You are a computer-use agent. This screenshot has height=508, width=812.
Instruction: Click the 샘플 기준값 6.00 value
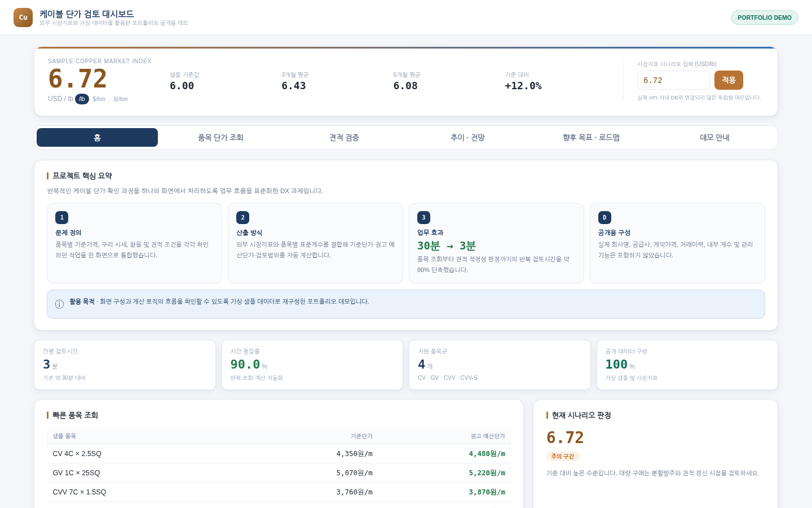[182, 86]
